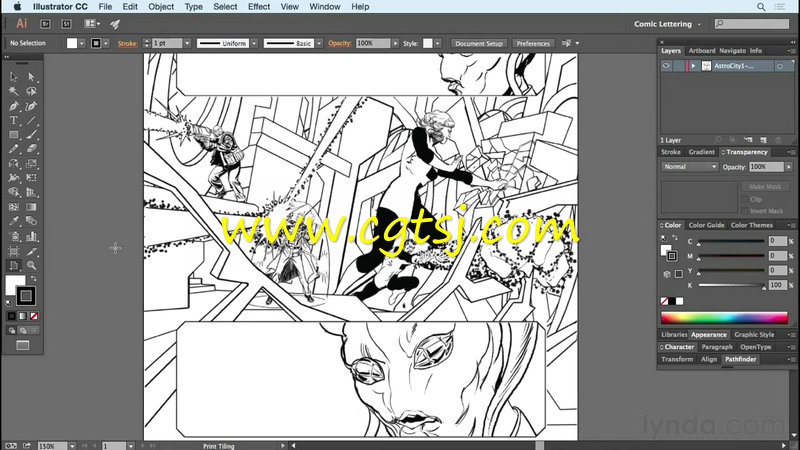Open the Object menu
The height and width of the screenshot is (450, 800).
coord(161,7)
